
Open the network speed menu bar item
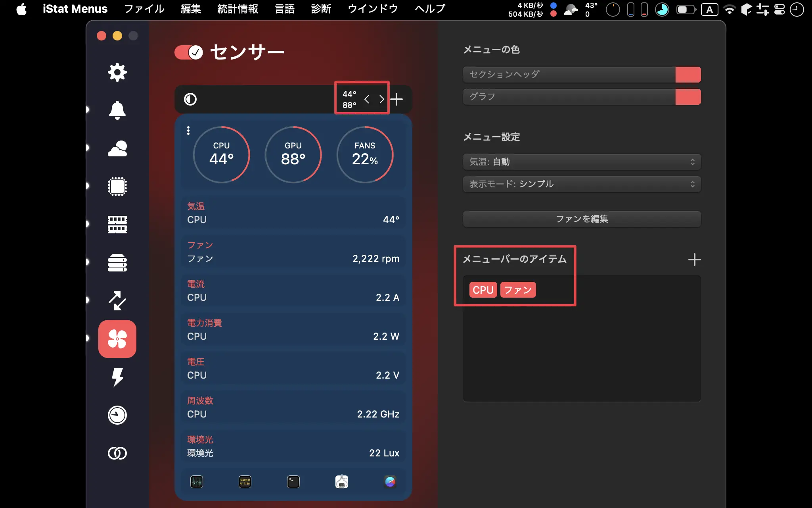532,10
